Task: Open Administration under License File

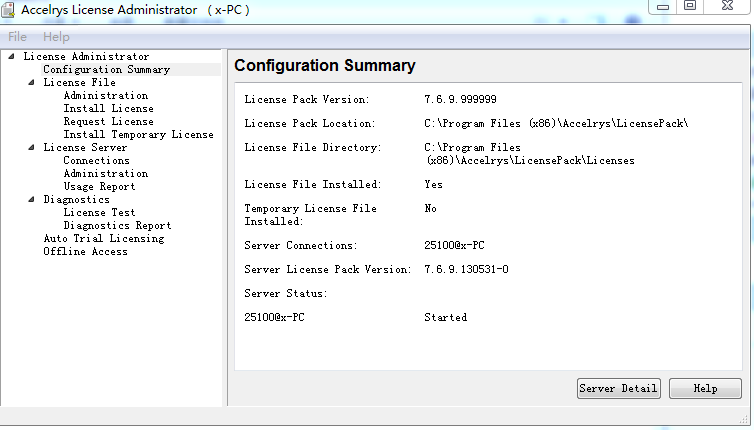Action: (x=105, y=96)
